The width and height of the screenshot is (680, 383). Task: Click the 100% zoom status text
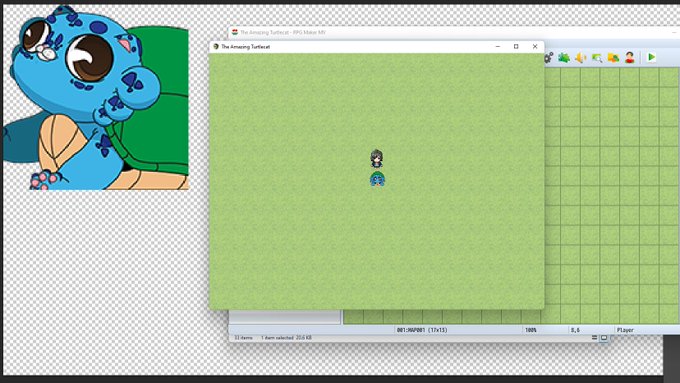click(x=531, y=330)
